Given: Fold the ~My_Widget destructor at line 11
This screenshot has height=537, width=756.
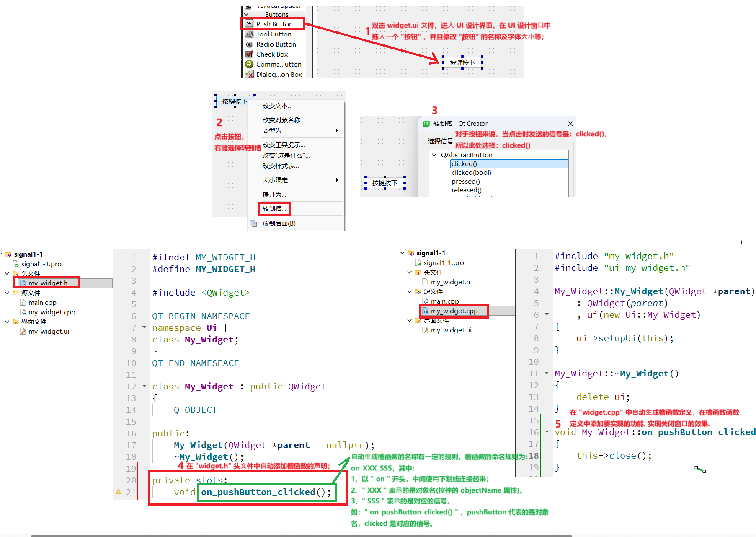Looking at the screenshot, I should (547, 373).
